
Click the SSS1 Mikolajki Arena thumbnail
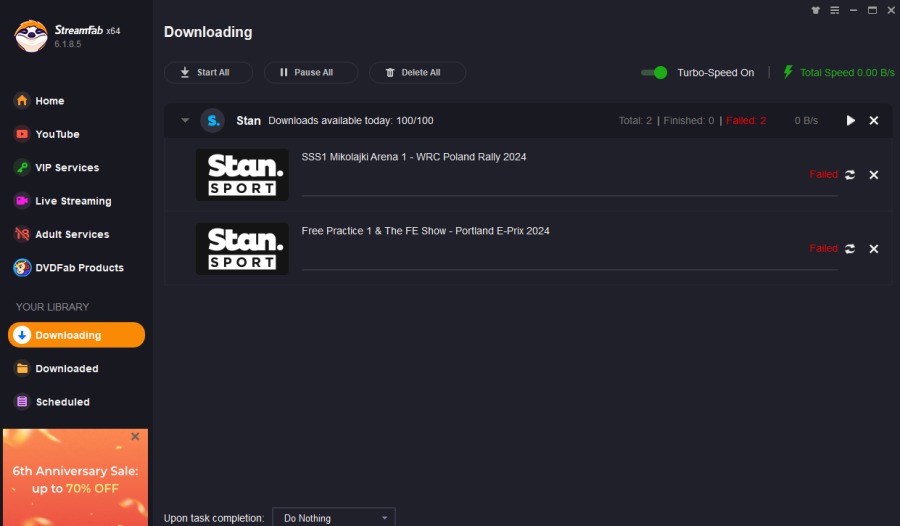(x=242, y=175)
